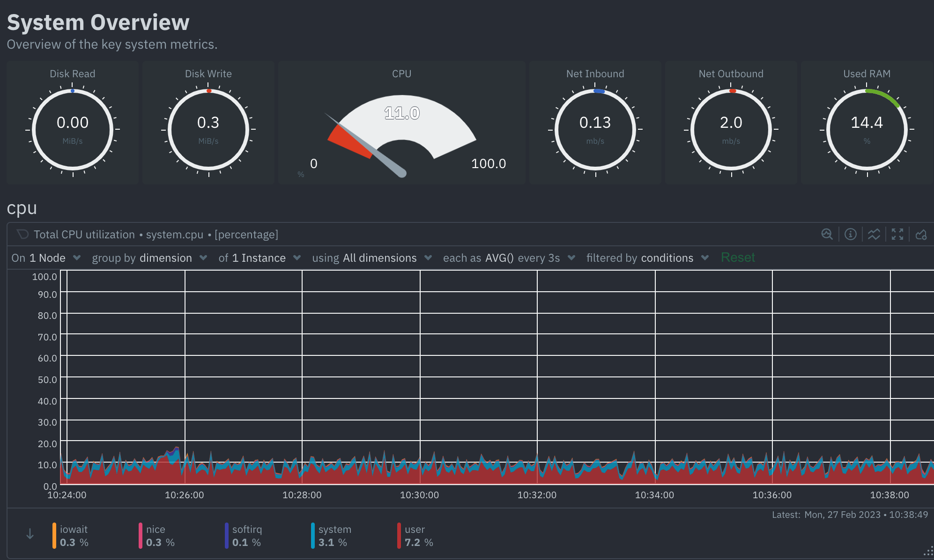This screenshot has height=560, width=934.
Task: Click the chart status icon before title
Action: point(22,234)
